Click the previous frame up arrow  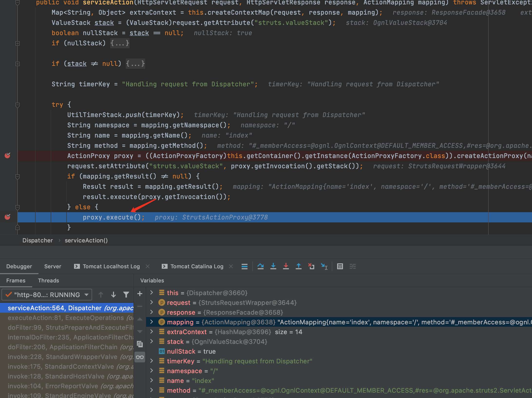(x=101, y=295)
